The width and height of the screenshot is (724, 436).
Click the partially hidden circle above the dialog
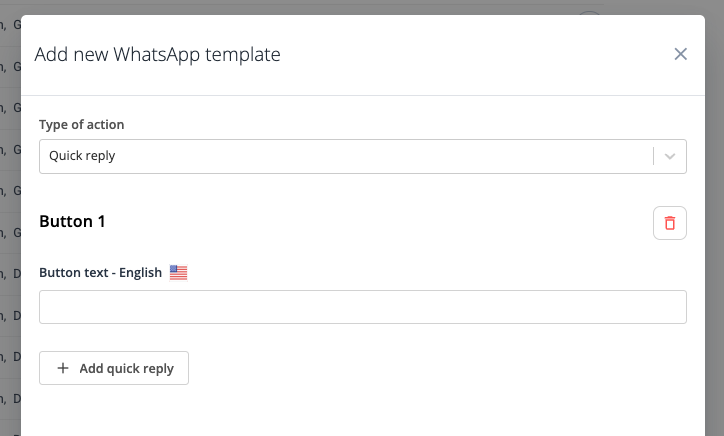coord(590,12)
